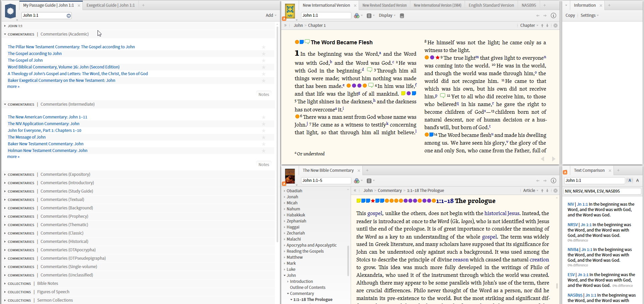Viewport: 644px width, 304px height.
Task: Close the commentary locator bar
Action: (x=555, y=191)
